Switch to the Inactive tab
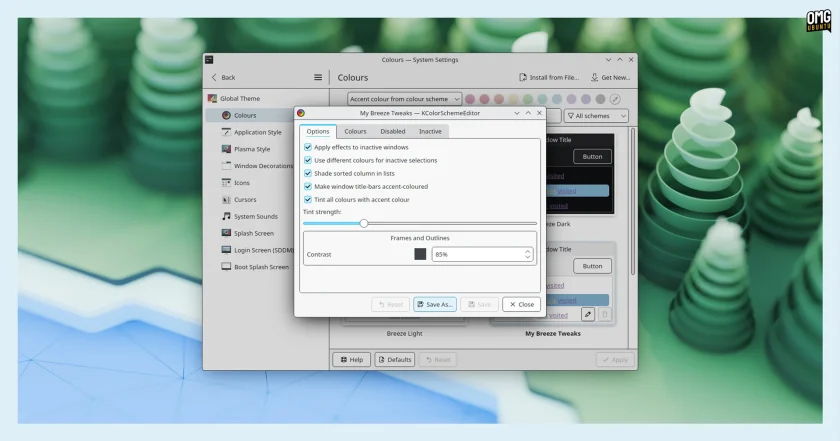 tap(430, 131)
